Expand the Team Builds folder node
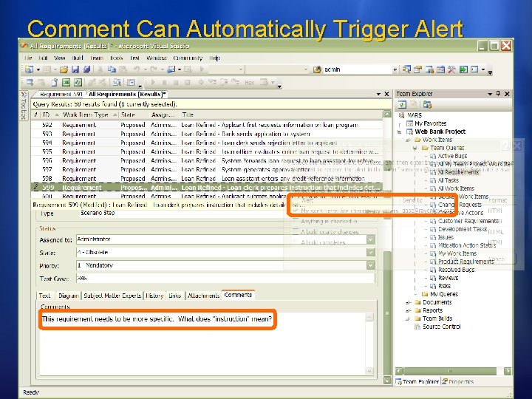This screenshot has height=399, width=532. click(408, 318)
